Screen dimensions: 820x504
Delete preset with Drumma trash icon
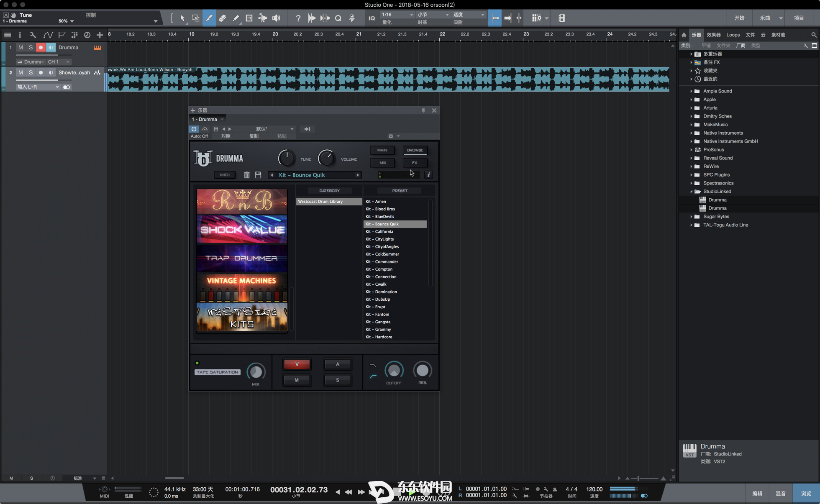pos(247,175)
